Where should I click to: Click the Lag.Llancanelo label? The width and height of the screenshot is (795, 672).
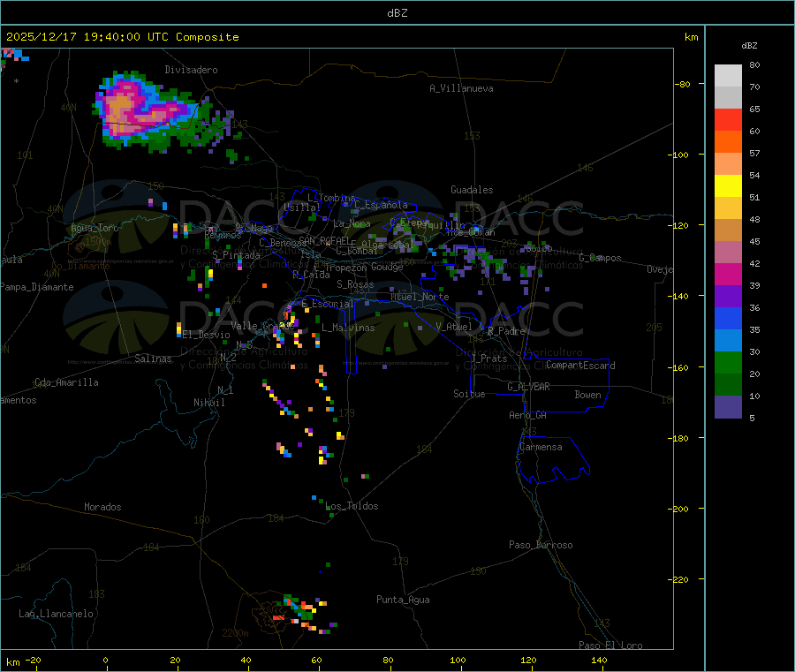pos(57,614)
